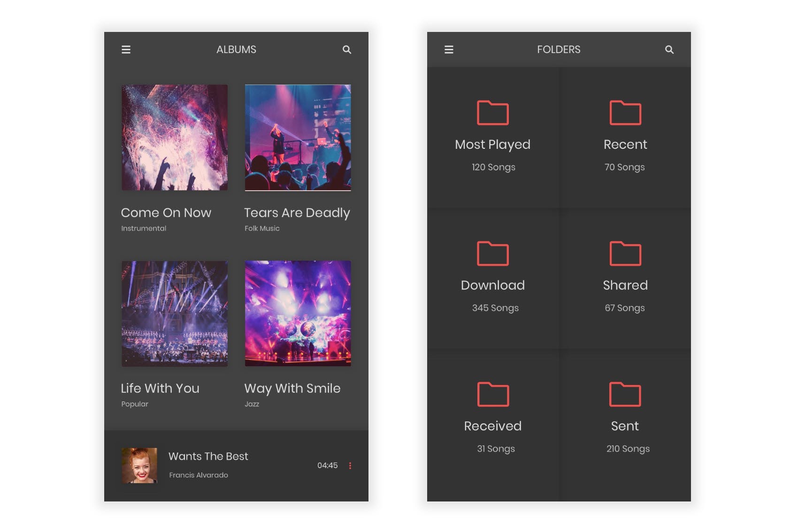Open the hamburger menu on Folders screen

pos(449,49)
